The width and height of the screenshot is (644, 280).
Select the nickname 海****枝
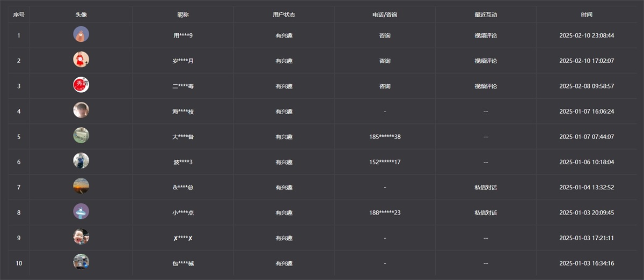coord(183,112)
